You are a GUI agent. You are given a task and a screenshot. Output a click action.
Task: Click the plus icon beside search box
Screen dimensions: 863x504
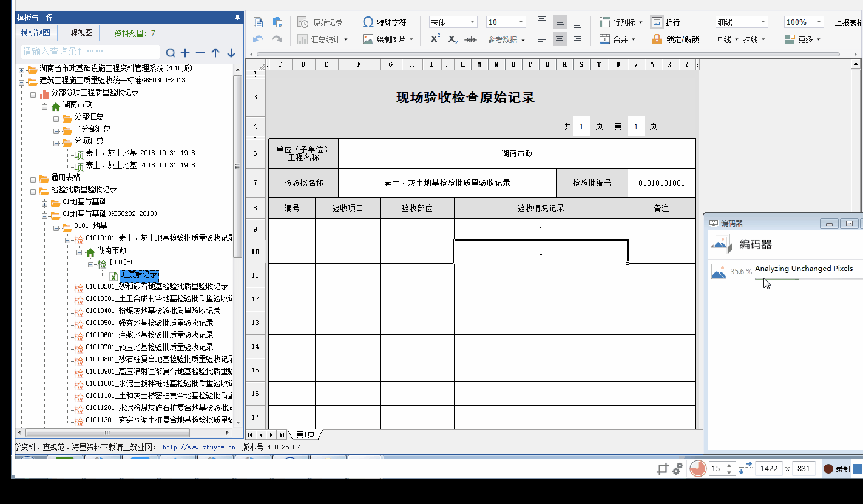point(185,53)
